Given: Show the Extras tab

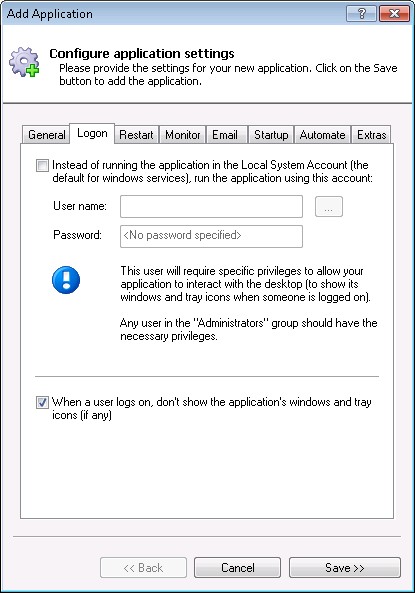Looking at the screenshot, I should 371,135.
